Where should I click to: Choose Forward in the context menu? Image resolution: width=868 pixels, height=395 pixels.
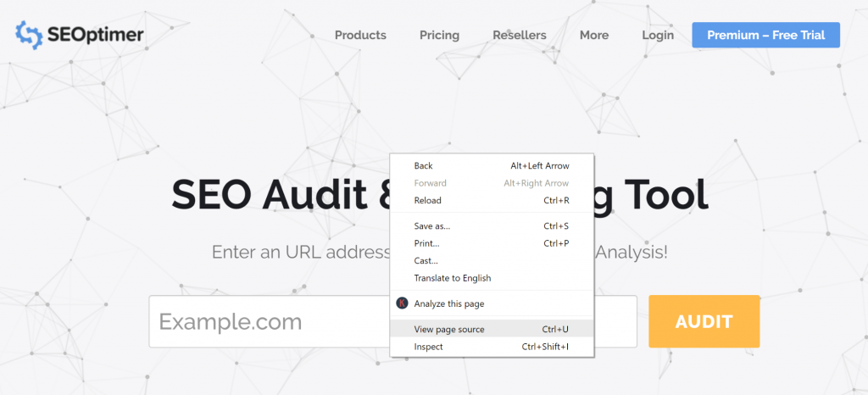(430, 183)
